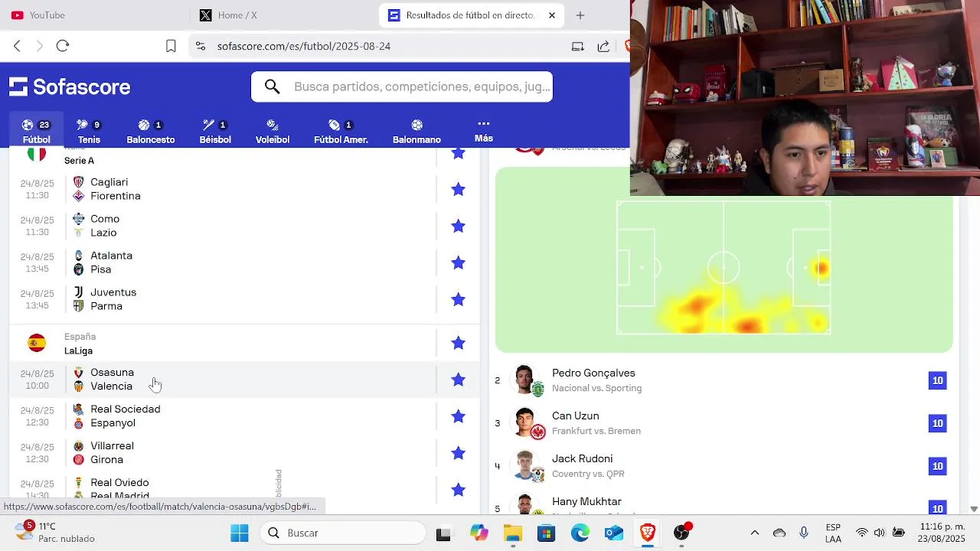Open the Fútbol sport tab

pos(36,132)
